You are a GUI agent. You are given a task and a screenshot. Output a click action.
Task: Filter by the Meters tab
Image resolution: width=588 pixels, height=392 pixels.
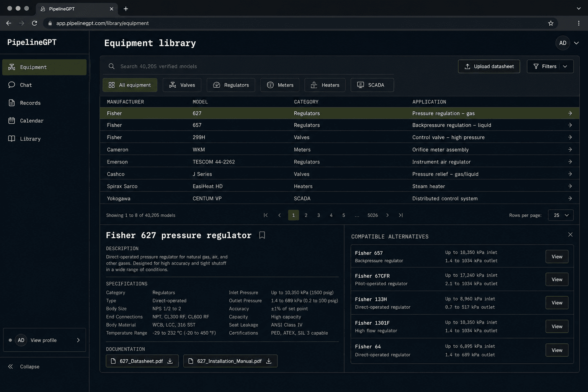tap(280, 85)
